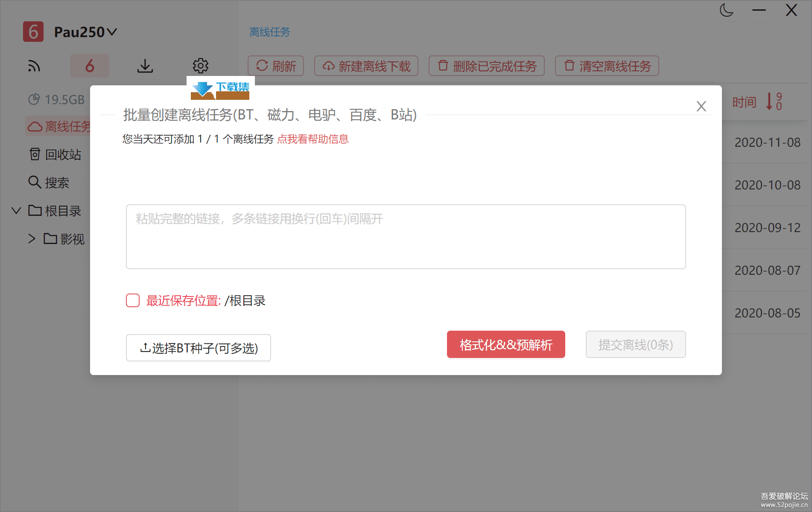Click the 刷新 refresh button
This screenshot has width=812, height=512.
[x=276, y=66]
